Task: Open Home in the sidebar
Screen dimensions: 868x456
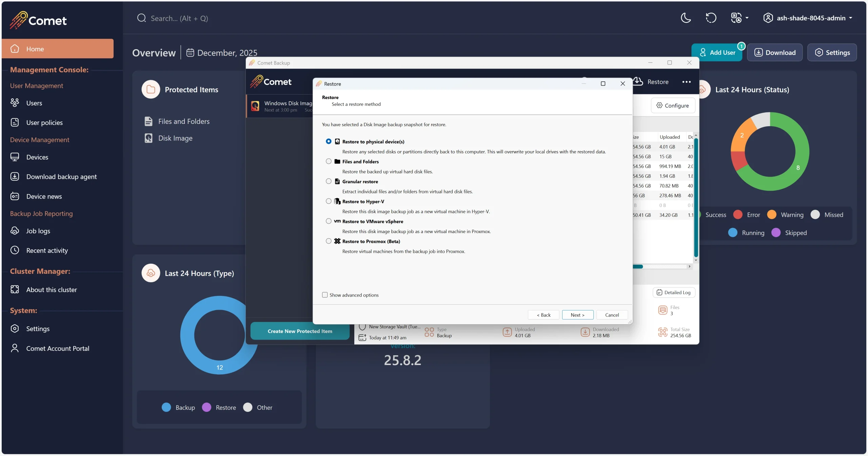Action: pos(58,49)
